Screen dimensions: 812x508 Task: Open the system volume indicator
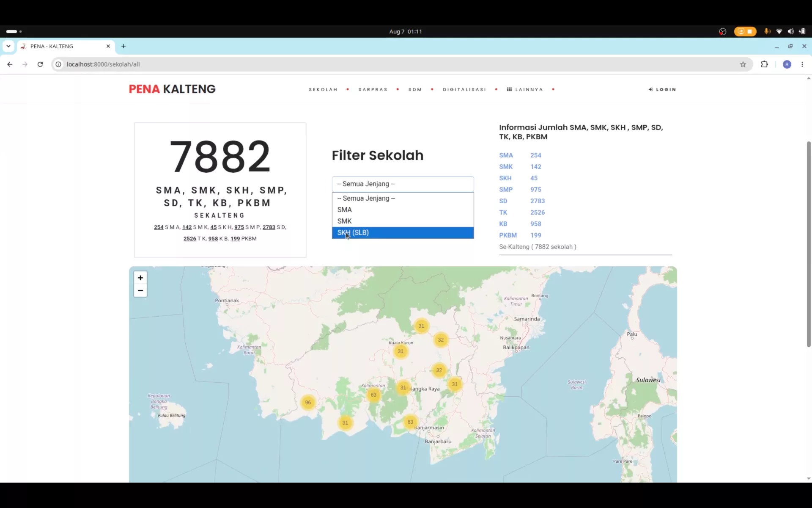(x=790, y=31)
